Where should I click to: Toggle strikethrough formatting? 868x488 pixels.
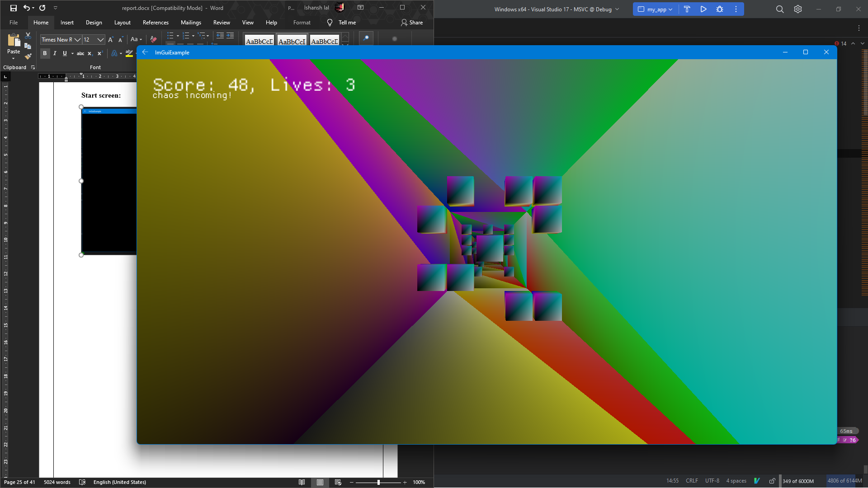click(80, 53)
